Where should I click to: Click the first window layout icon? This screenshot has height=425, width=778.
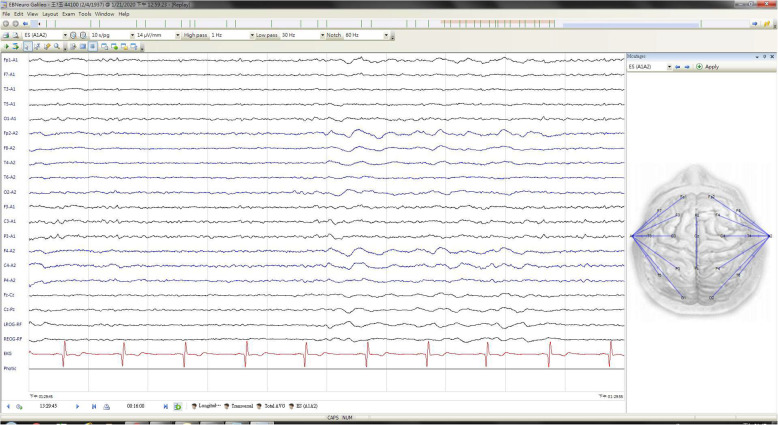pos(105,47)
